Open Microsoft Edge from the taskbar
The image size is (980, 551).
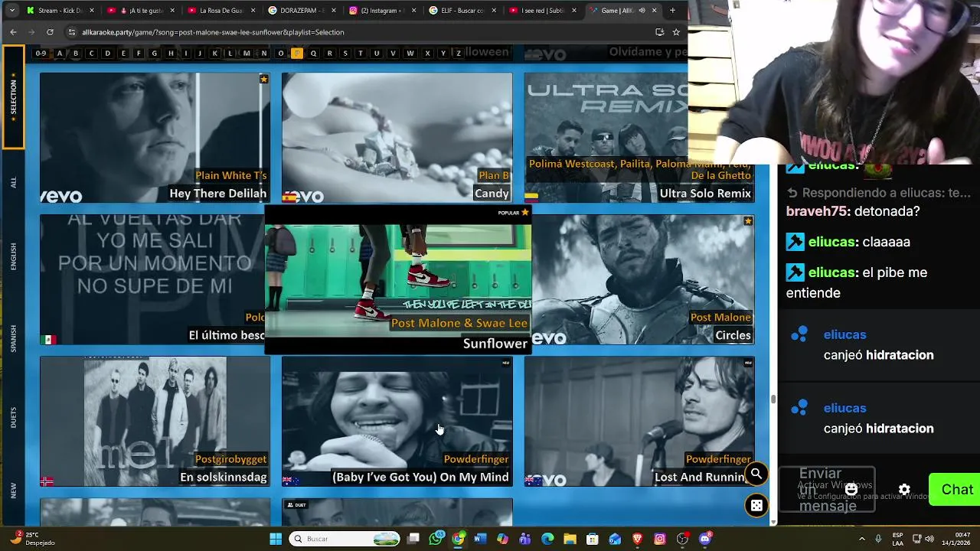547,539
